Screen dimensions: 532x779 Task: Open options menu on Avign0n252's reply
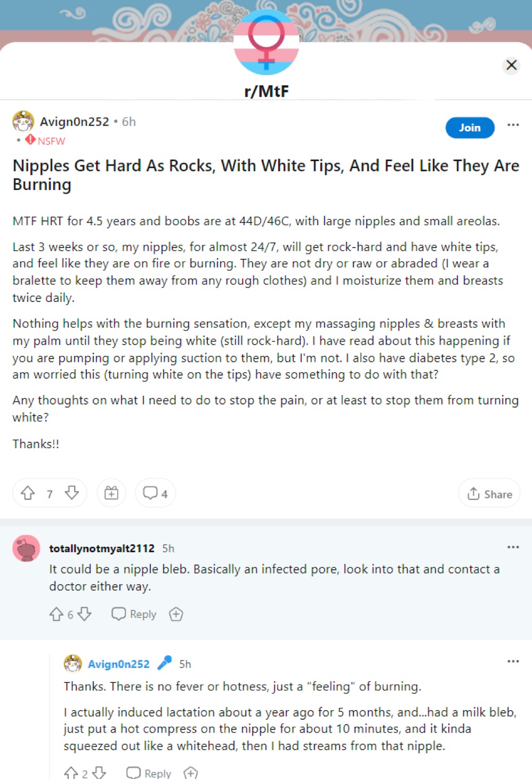tap(513, 661)
